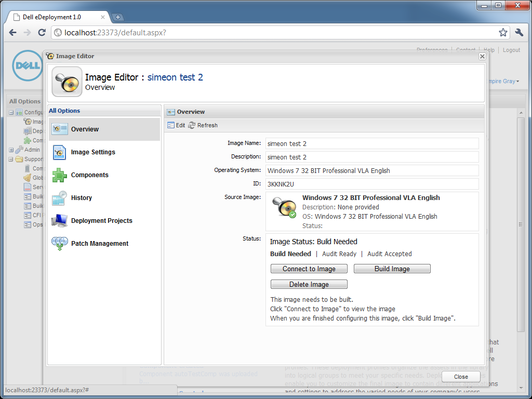Reload the page in the browser
The height and width of the screenshot is (399, 532).
click(x=42, y=33)
